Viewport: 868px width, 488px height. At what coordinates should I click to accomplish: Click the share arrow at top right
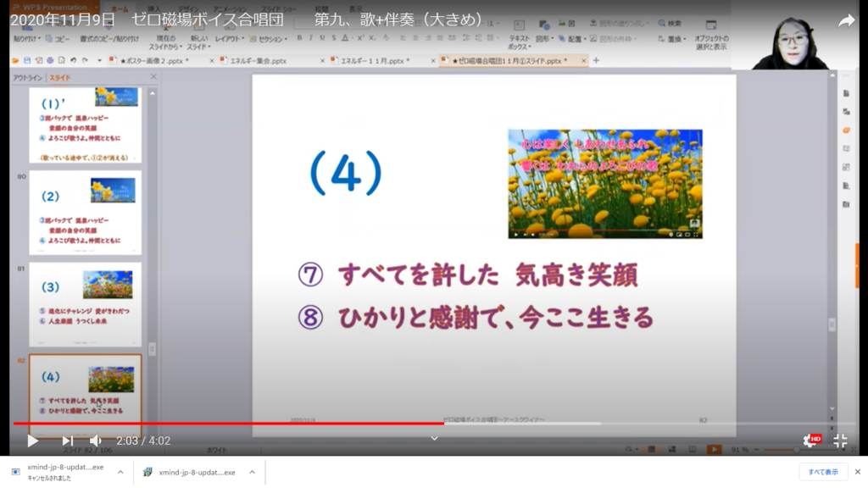pyautogui.click(x=847, y=21)
